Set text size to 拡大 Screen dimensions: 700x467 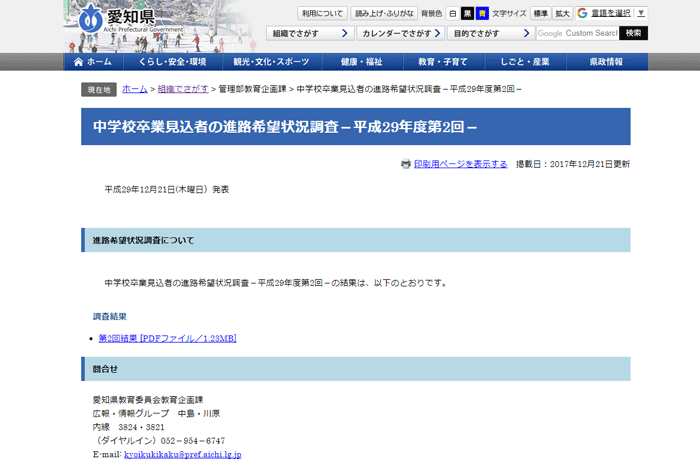click(x=563, y=13)
